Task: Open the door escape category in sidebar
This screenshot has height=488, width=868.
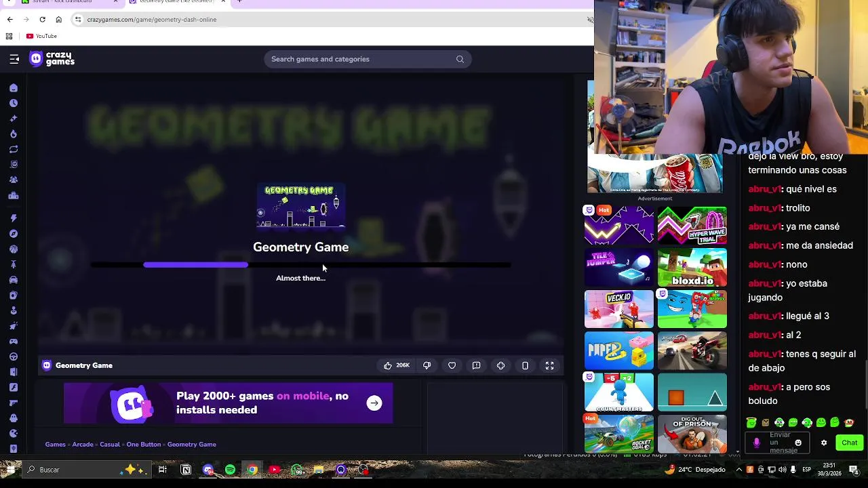Action: point(14,372)
